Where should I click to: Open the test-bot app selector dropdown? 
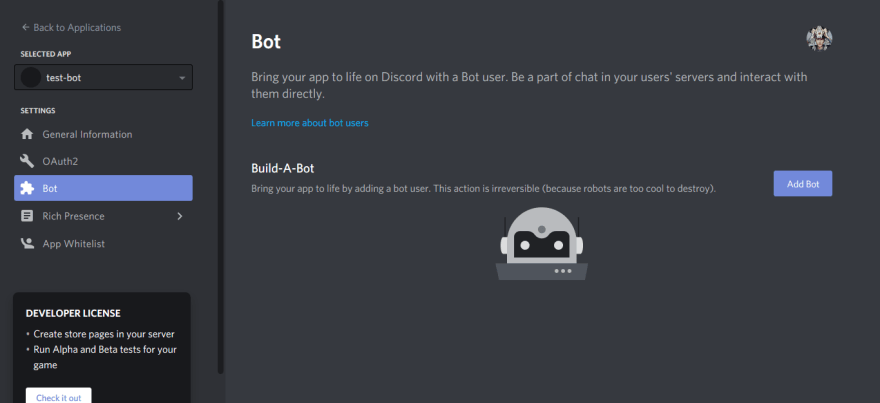point(103,77)
